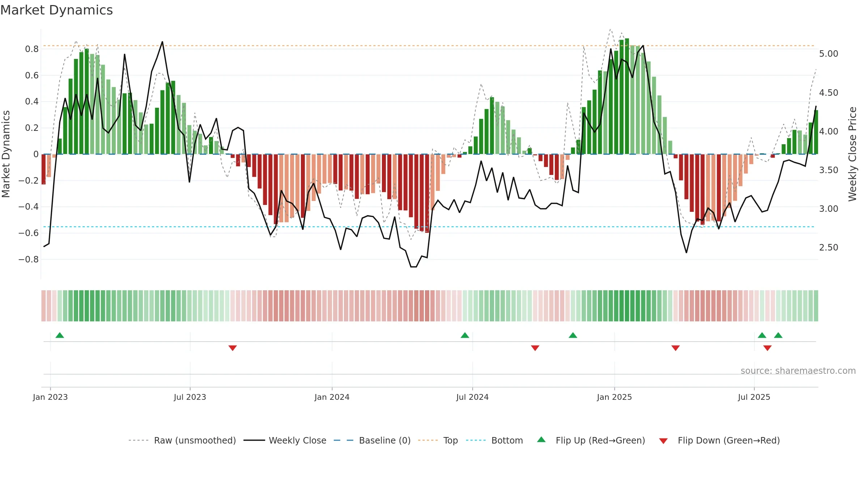Click the Jan 2023 axis label
The width and height of the screenshot is (868, 488).
50,397
